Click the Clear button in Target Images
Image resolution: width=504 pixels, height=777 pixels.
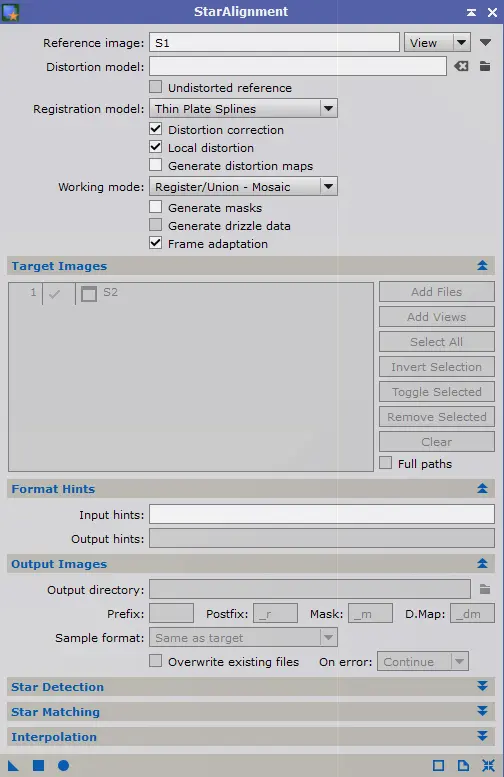pos(437,442)
